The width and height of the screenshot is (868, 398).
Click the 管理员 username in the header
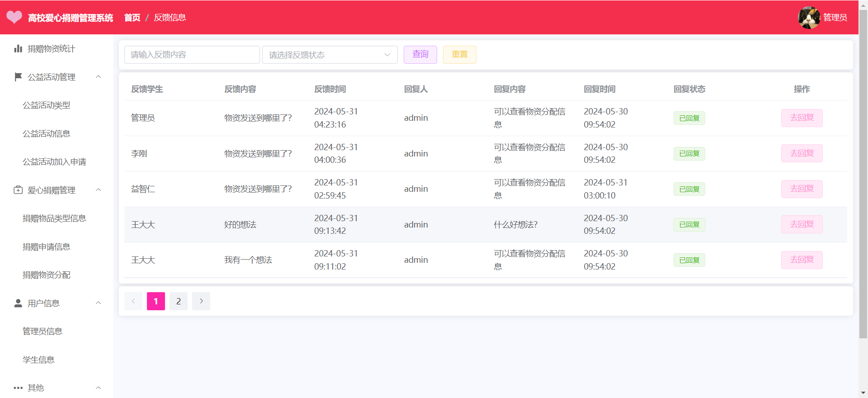point(835,18)
